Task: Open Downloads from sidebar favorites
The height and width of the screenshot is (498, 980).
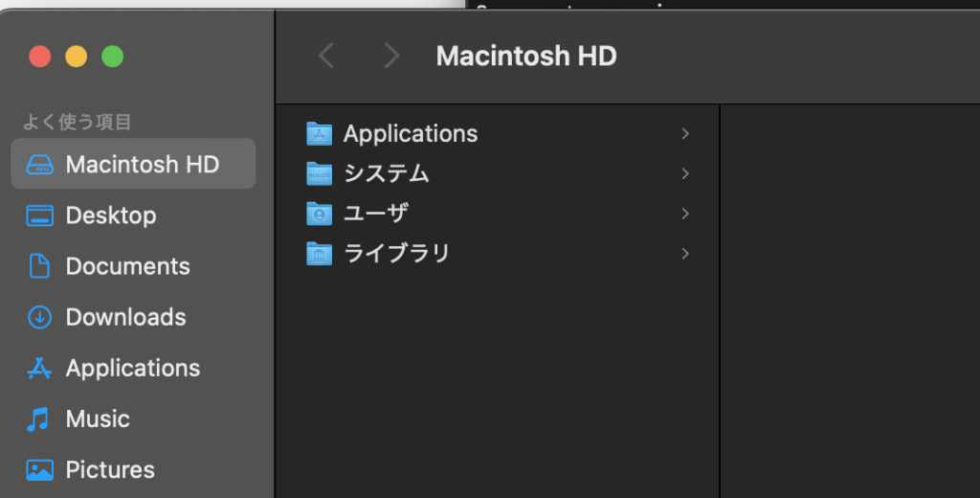Action: pos(133,317)
